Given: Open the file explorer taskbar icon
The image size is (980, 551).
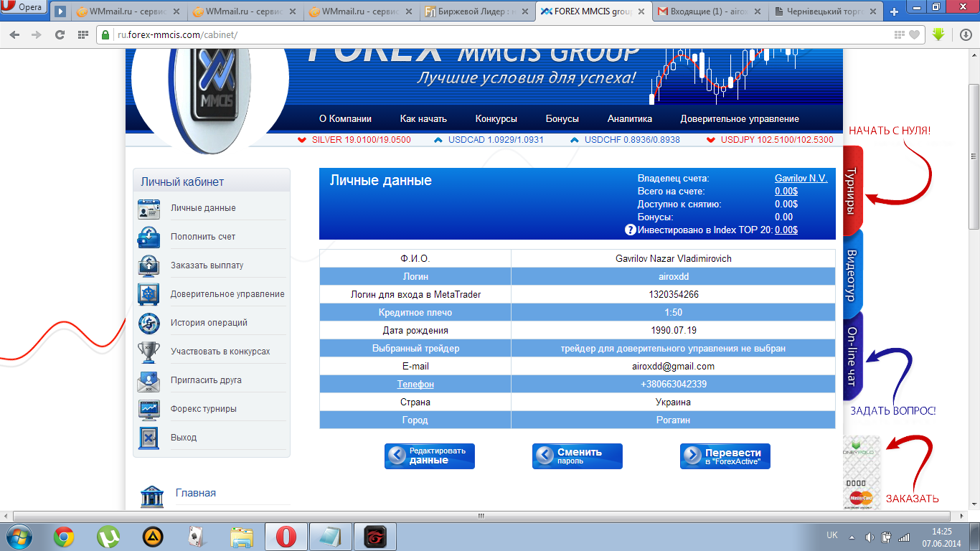Looking at the screenshot, I should pyautogui.click(x=242, y=536).
